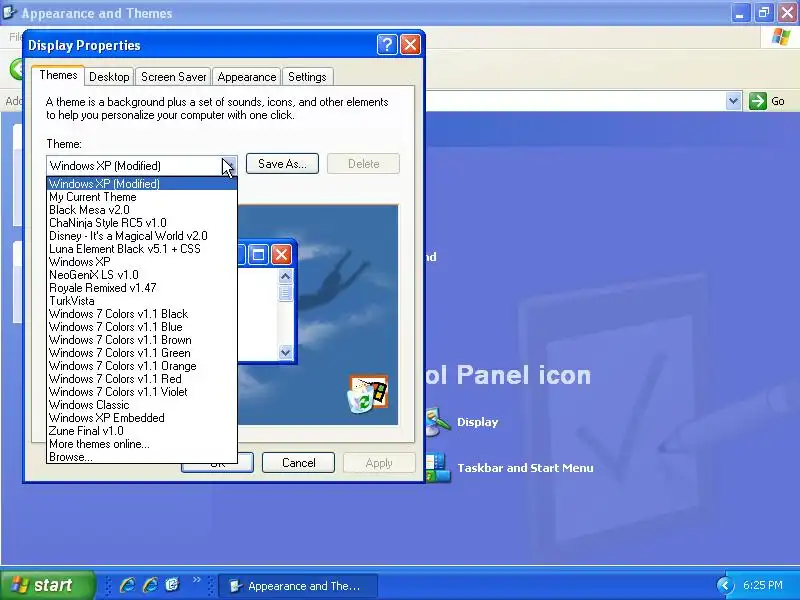800x600 pixels.
Task: Click preview scrollbar up arrow
Action: (285, 277)
